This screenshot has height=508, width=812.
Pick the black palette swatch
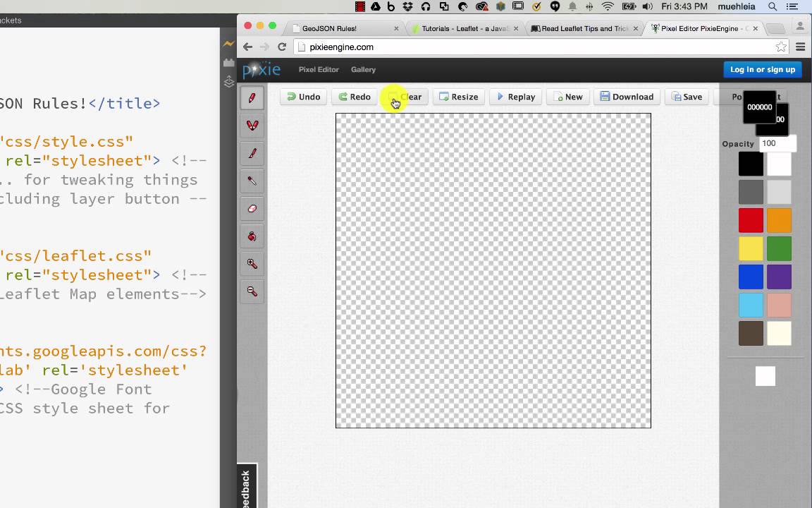[x=751, y=164]
